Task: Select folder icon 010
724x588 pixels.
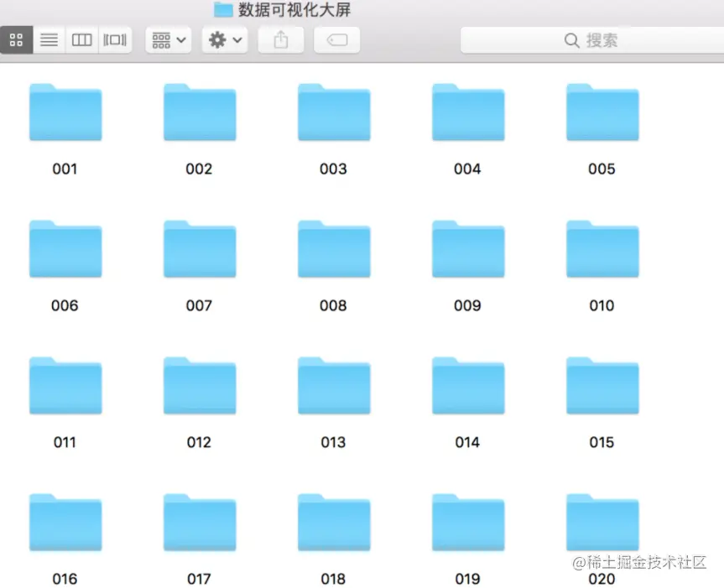Action: (x=602, y=249)
